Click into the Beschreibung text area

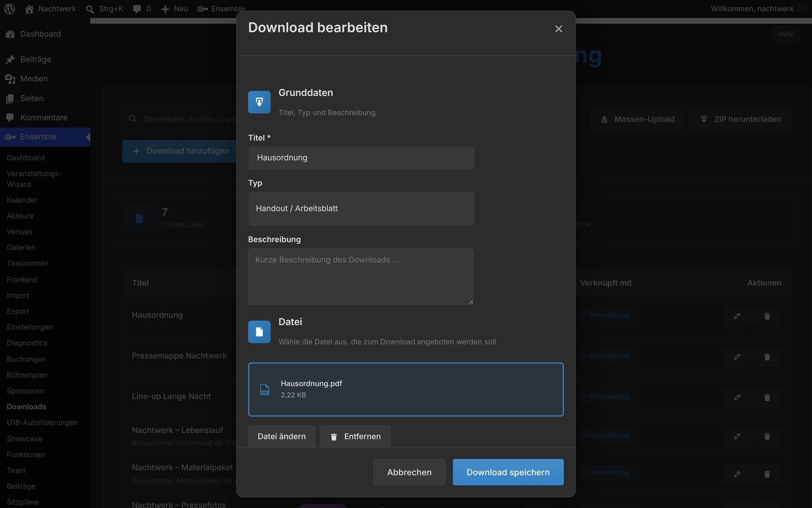pyautogui.click(x=361, y=276)
